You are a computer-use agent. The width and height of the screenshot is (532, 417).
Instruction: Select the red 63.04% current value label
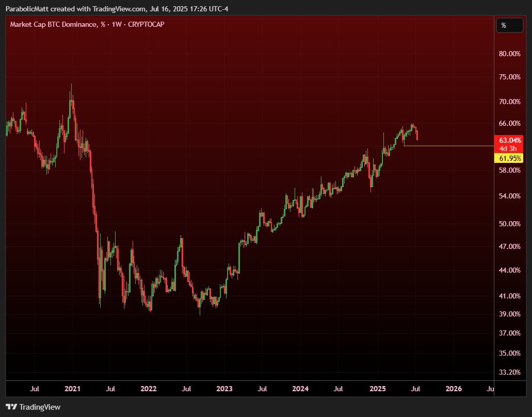(509, 140)
